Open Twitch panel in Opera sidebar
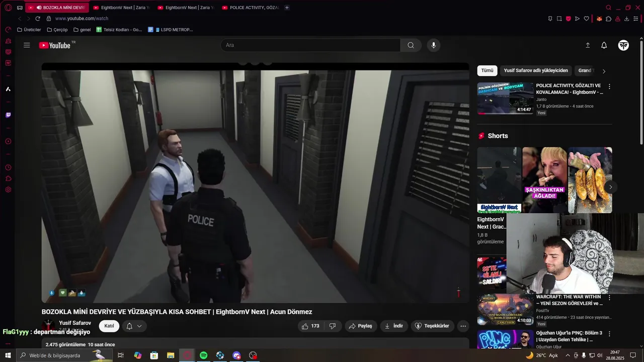 pos(8,115)
